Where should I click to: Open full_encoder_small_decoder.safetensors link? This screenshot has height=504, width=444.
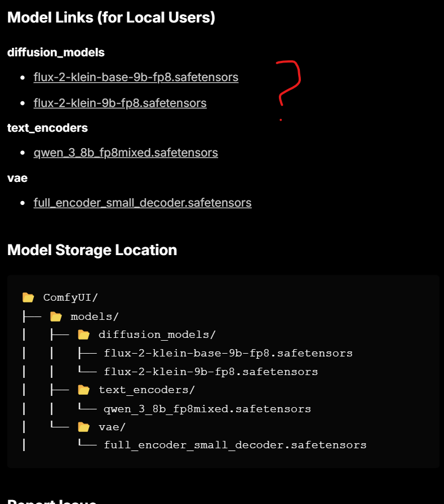143,203
